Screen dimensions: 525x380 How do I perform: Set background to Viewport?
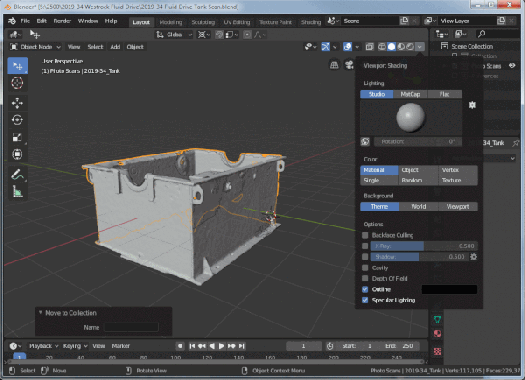[458, 207]
